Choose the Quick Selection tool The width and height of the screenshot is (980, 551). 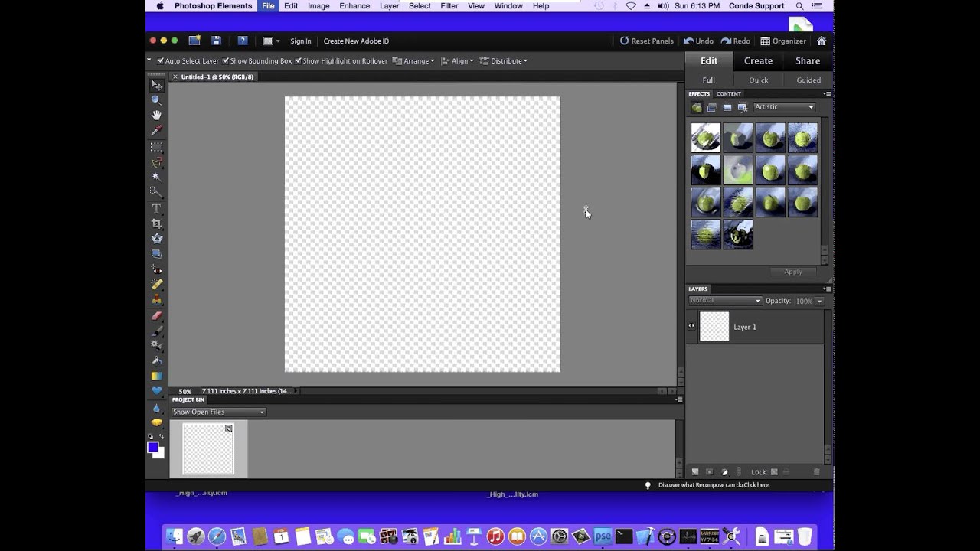tap(156, 192)
